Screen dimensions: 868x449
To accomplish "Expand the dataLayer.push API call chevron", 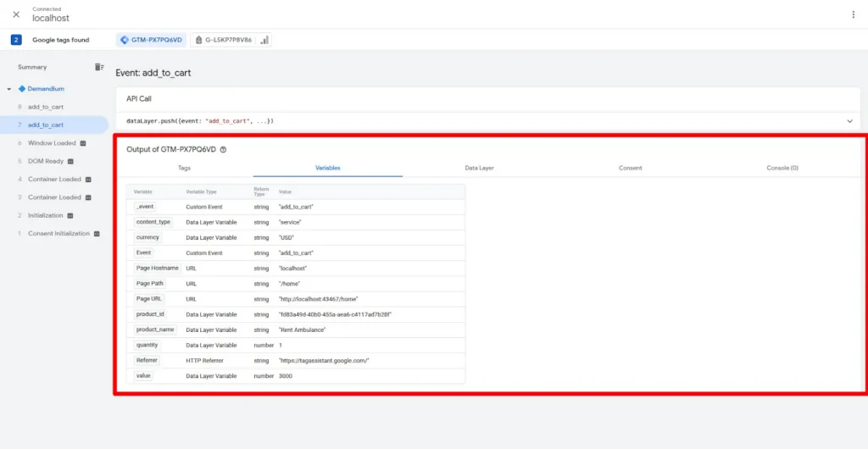I will tap(849, 120).
